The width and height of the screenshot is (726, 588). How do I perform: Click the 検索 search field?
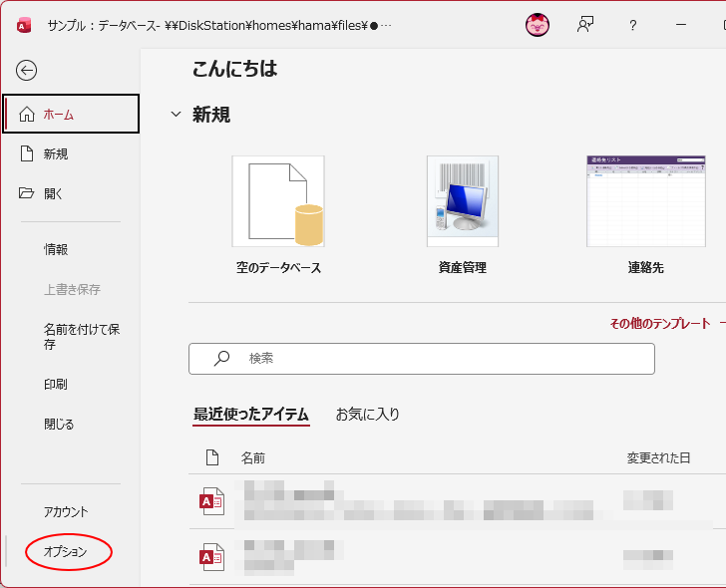point(422,359)
